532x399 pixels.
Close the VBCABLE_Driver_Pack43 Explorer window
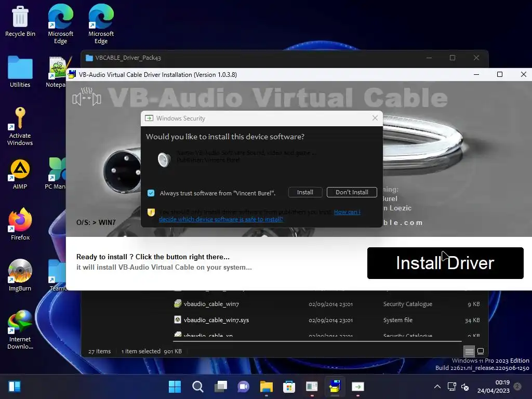tap(476, 58)
